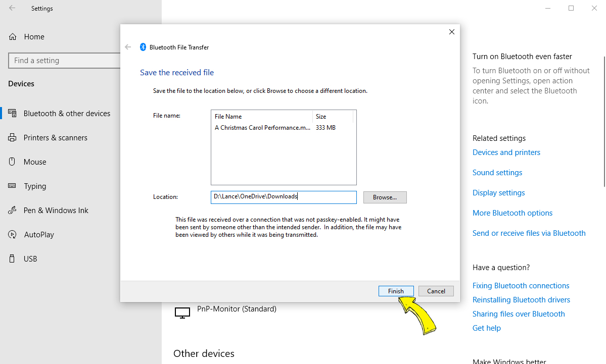Click the Find a setting search box
This screenshot has height=364, width=606.
[64, 61]
